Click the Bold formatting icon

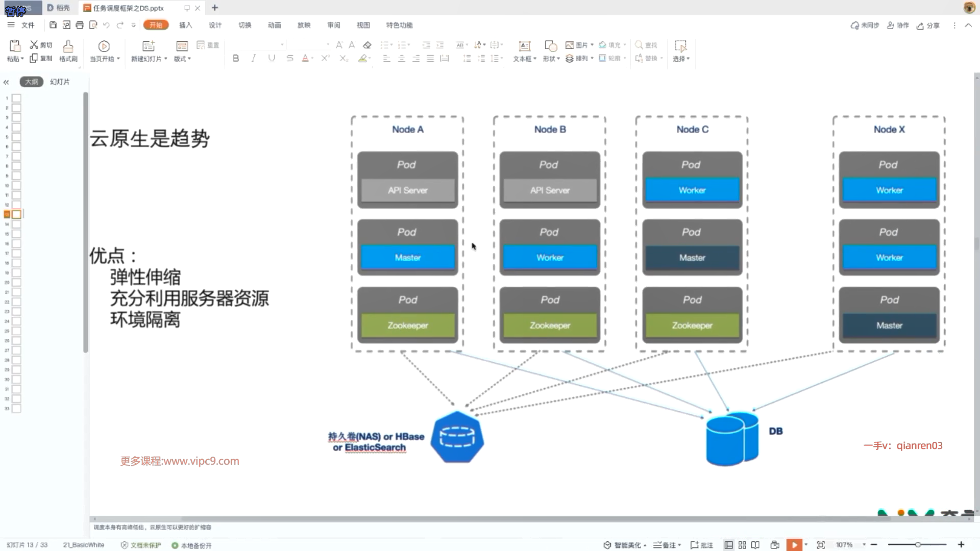tap(235, 58)
